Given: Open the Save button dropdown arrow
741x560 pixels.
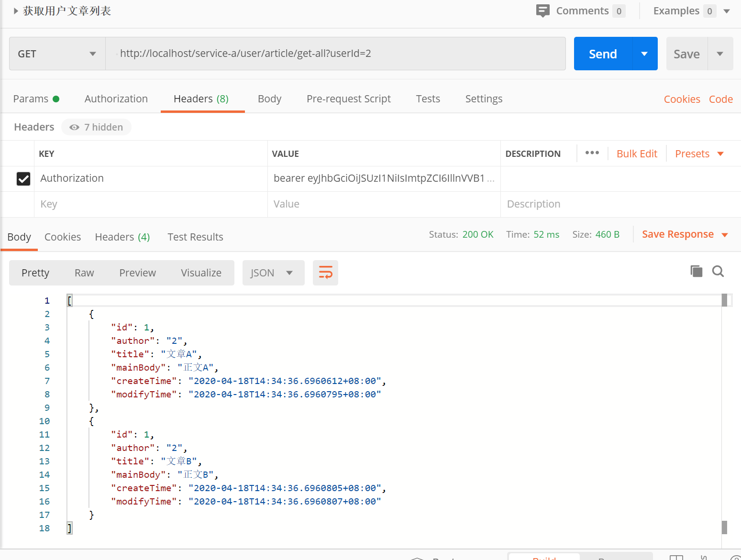Looking at the screenshot, I should point(719,54).
